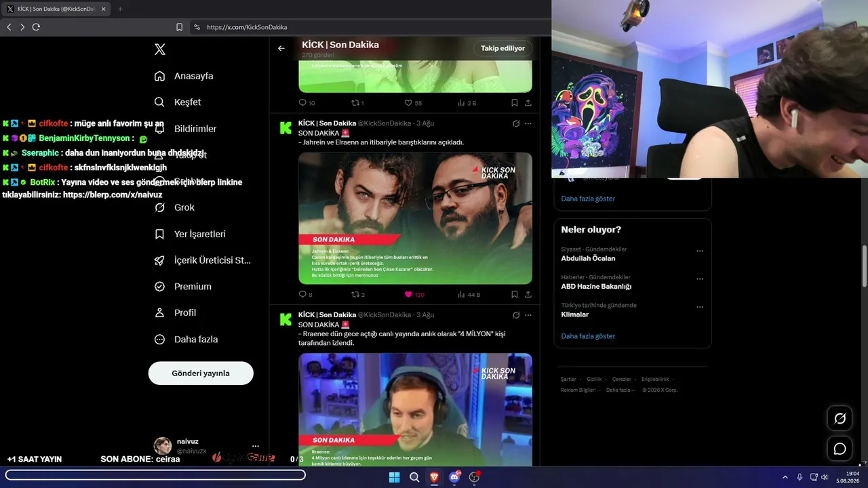Select the KİCK | Son Dakika browser tab

(x=54, y=9)
